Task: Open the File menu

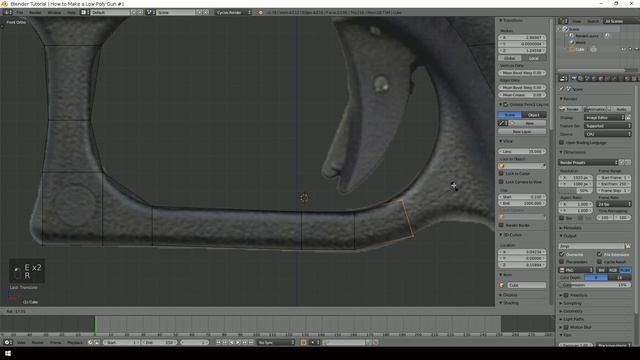Action: coord(20,12)
